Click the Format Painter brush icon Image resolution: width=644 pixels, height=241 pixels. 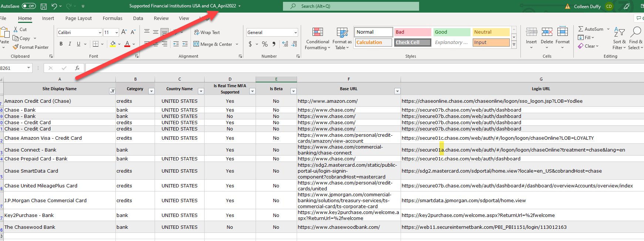coord(16,47)
